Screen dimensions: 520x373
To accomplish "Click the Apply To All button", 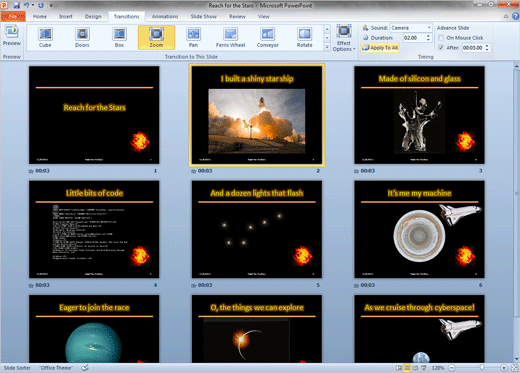I will pyautogui.click(x=380, y=48).
